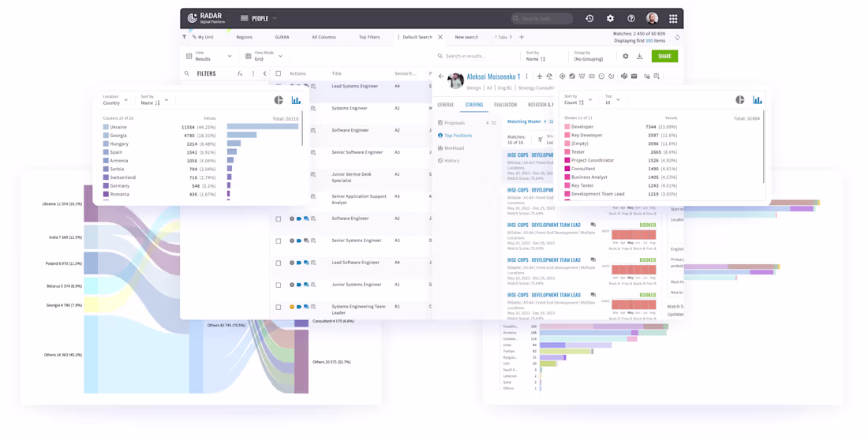Check the Systems Engineering Team Leader checkbox
This screenshot has height=440, width=868.
[x=279, y=308]
